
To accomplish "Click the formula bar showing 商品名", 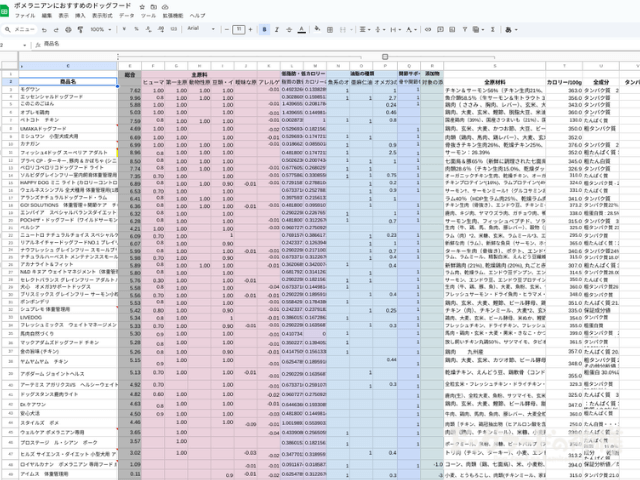I will 339,44.
